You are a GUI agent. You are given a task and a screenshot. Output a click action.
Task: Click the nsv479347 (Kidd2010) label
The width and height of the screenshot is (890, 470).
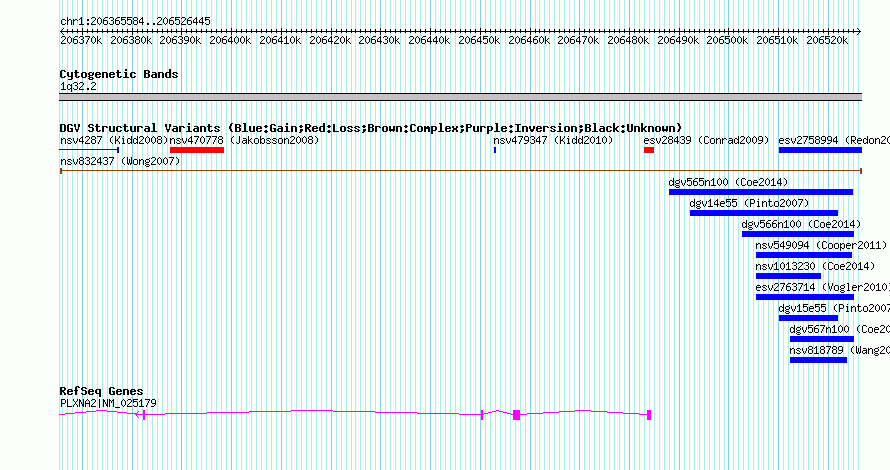coord(553,140)
